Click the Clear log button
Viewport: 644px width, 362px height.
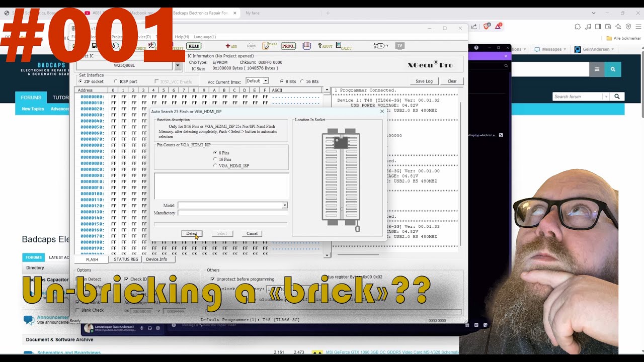[452, 81]
